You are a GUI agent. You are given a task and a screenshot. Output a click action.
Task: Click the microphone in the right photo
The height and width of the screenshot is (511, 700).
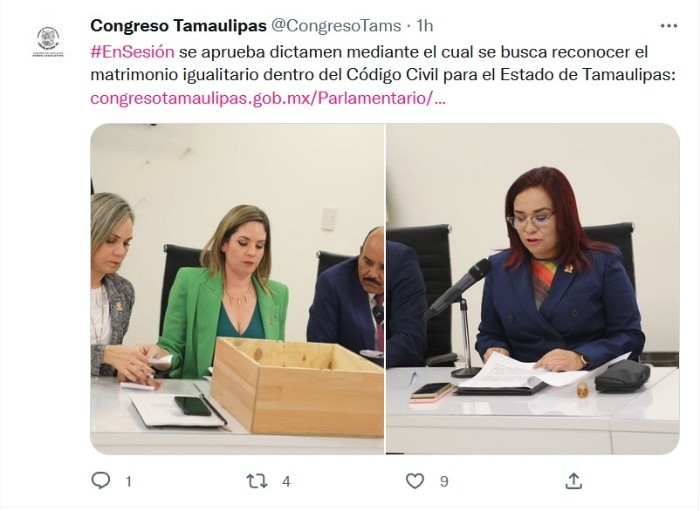[458, 288]
